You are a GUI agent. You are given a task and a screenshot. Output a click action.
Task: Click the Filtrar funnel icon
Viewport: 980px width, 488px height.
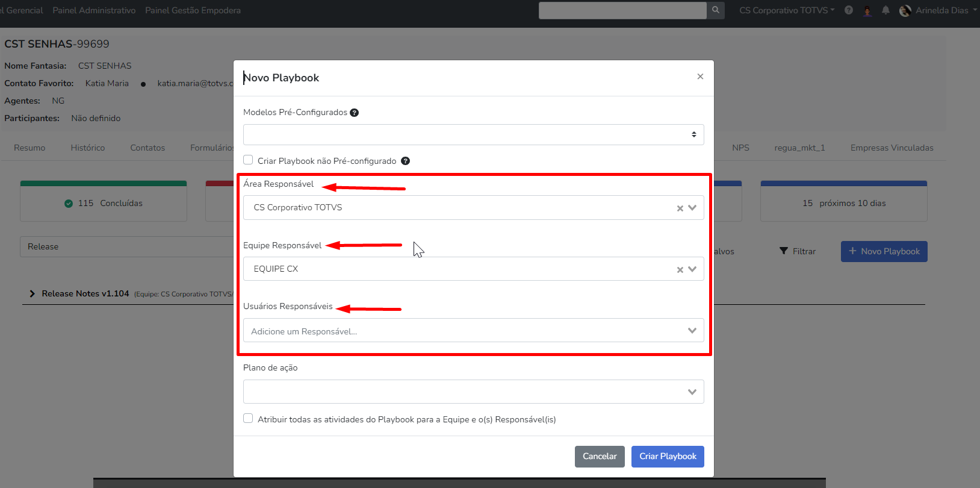point(784,251)
